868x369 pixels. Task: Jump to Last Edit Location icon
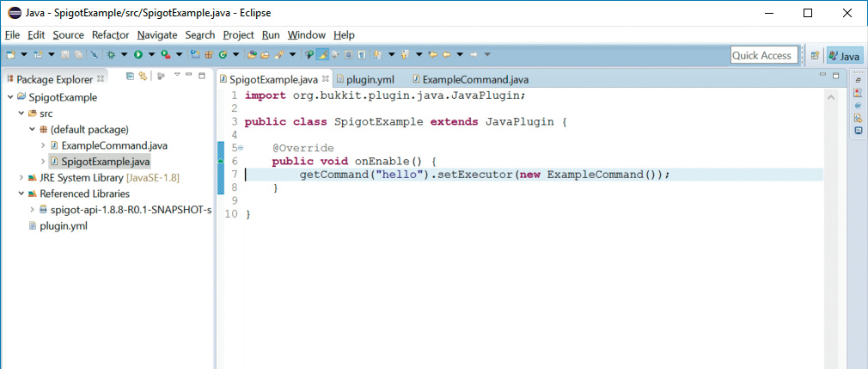(432, 54)
